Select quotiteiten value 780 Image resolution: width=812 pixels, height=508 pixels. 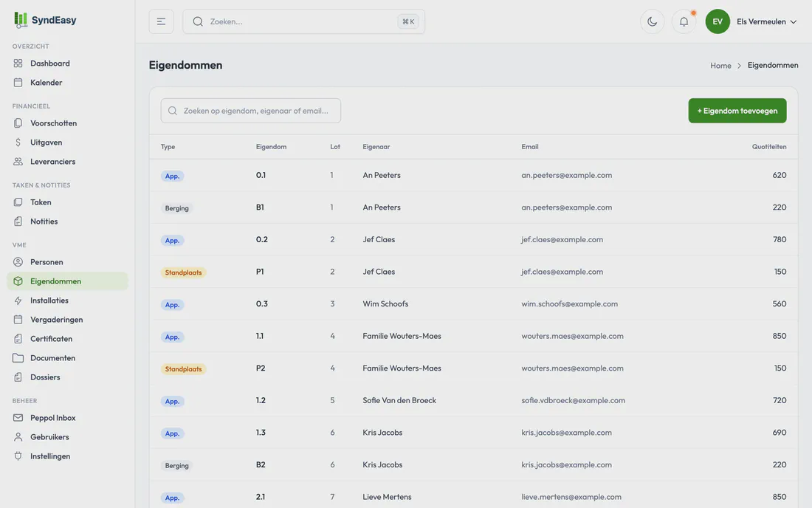click(779, 239)
